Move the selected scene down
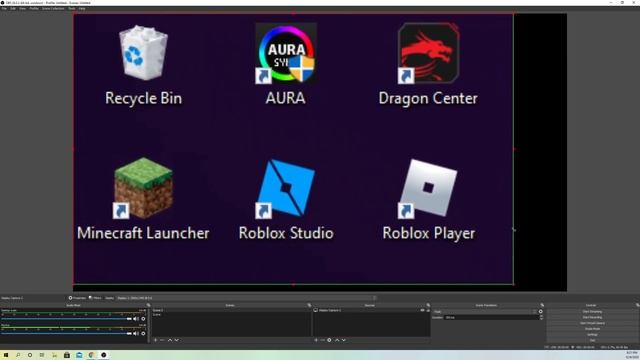This screenshot has width=640, height=360. pos(177,340)
